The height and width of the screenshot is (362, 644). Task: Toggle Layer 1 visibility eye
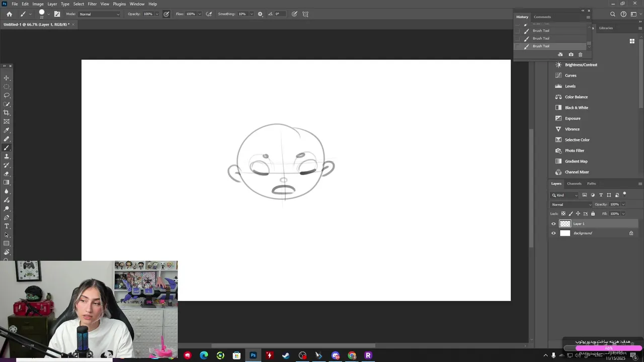[x=553, y=224]
